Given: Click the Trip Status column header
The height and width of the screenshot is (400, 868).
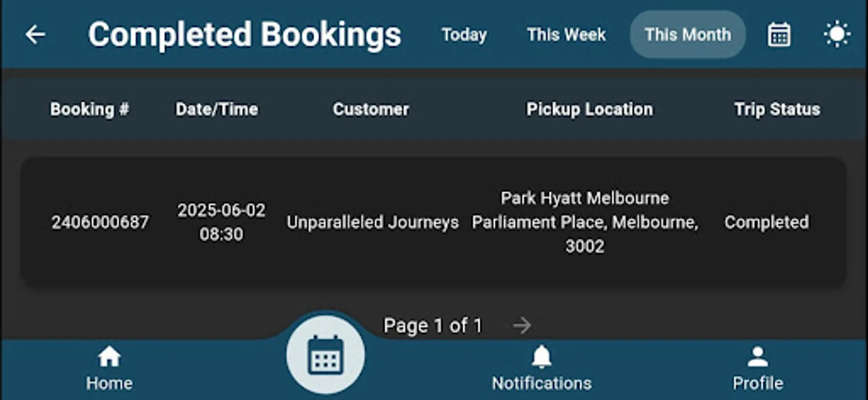Looking at the screenshot, I should tap(777, 109).
